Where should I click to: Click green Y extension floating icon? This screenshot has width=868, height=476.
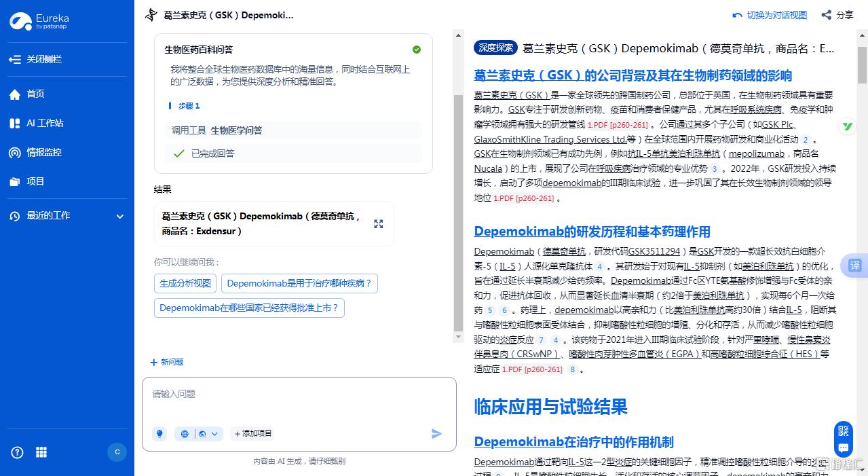click(x=848, y=126)
